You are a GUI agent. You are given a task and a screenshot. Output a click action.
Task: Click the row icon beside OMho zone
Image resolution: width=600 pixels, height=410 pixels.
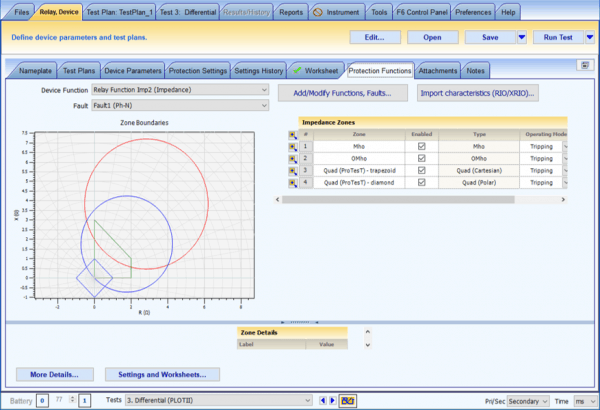tap(291, 158)
